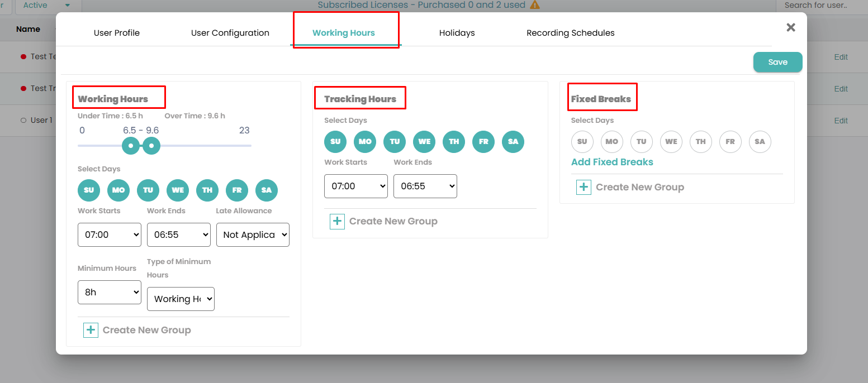Click Create New Group under Working Hours
868x383 pixels.
[x=147, y=330]
